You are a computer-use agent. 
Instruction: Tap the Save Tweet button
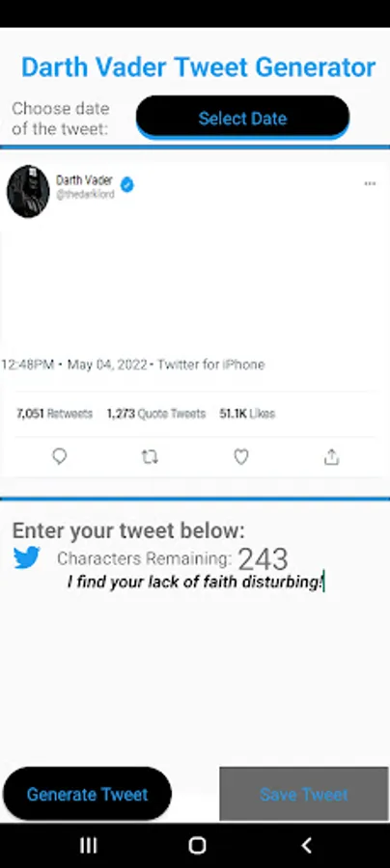(x=303, y=794)
